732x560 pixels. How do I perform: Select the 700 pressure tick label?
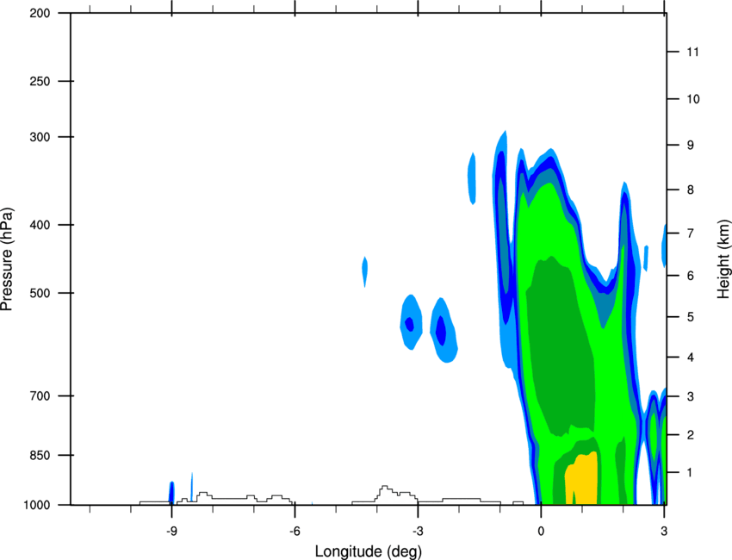[40, 396]
